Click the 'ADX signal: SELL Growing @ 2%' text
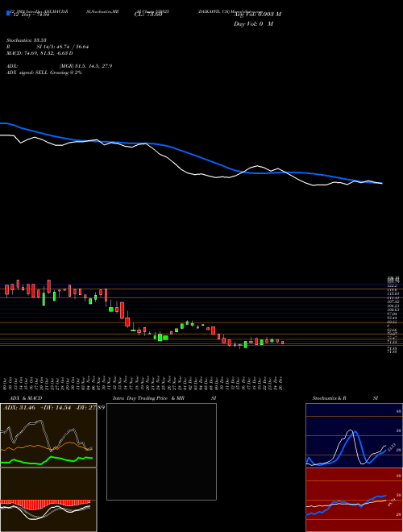The height and width of the screenshot is (532, 403). 44,73
